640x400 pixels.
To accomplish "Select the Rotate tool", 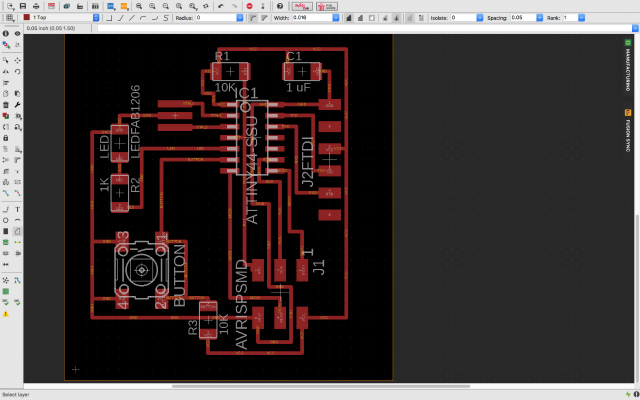I will tap(17, 71).
